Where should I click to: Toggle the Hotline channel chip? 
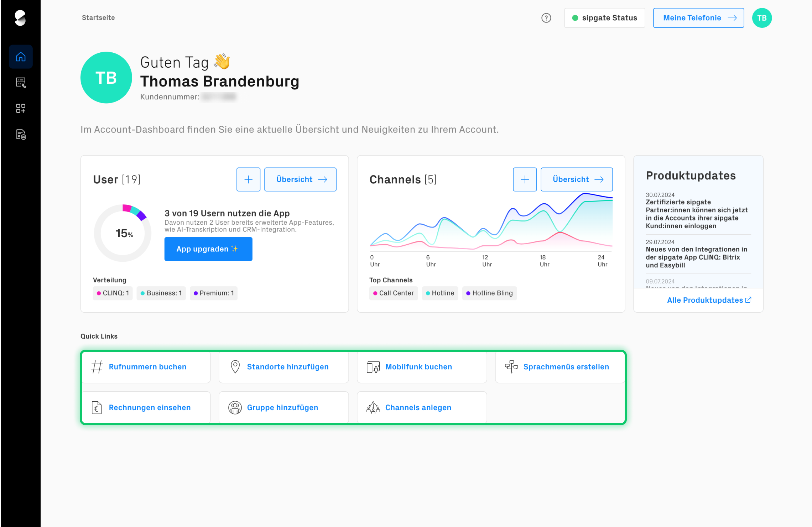pos(440,293)
